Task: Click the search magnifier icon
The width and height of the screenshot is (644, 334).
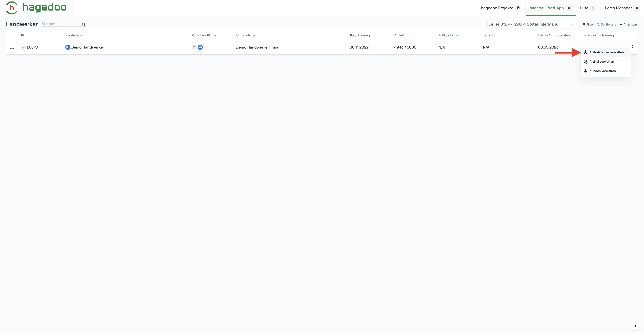Action: tap(83, 24)
